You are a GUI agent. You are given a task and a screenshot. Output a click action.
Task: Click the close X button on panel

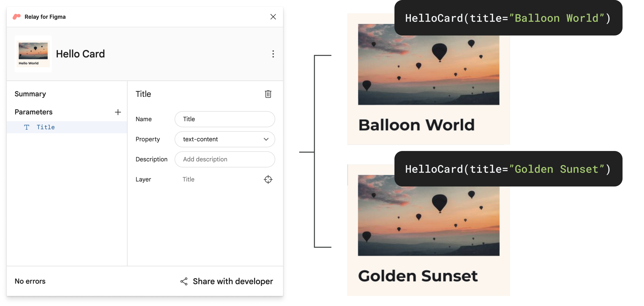click(272, 16)
